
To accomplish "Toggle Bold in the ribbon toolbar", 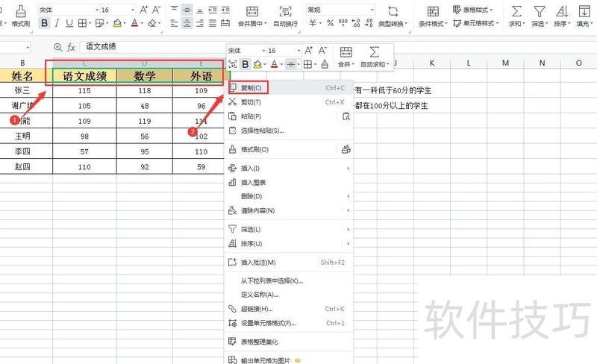I will click(x=45, y=24).
